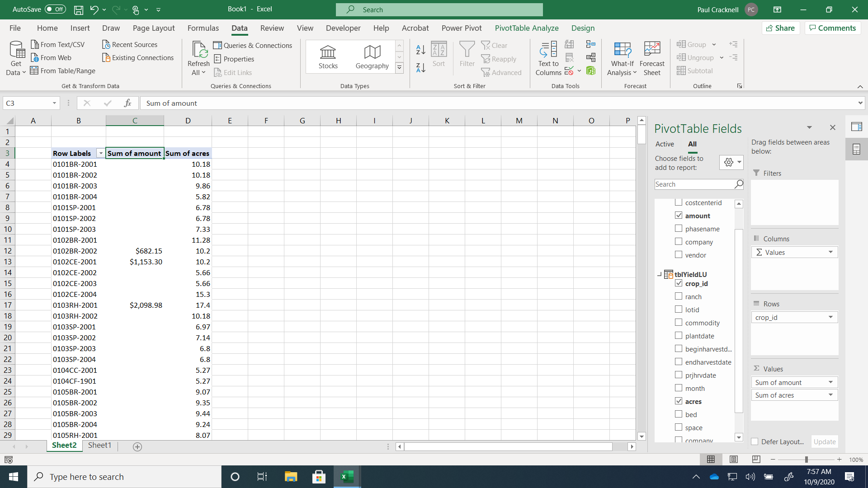Image resolution: width=868 pixels, height=488 pixels.
Task: Click the Share button
Action: (x=780, y=28)
